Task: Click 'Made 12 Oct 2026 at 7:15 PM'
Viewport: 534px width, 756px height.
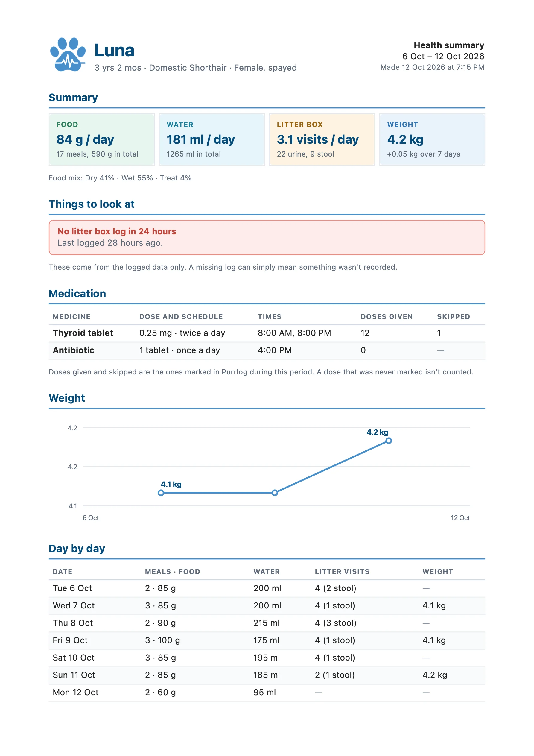Action: pos(432,67)
